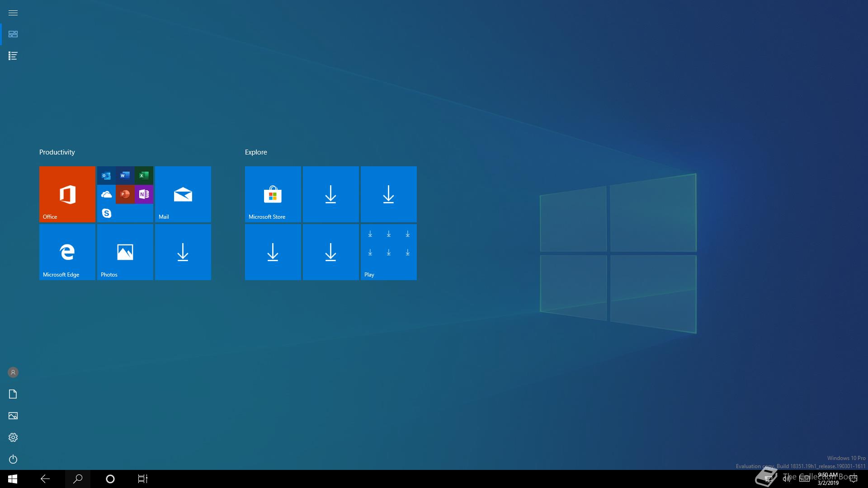Launch the Photos tile
This screenshot has width=868, height=488.
pos(125,252)
